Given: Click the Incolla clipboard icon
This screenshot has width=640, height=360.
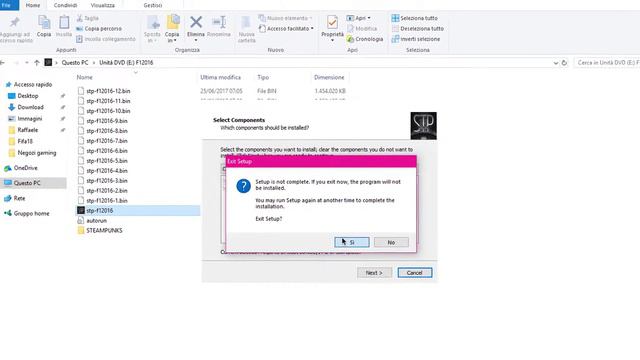Looking at the screenshot, I should click(64, 23).
